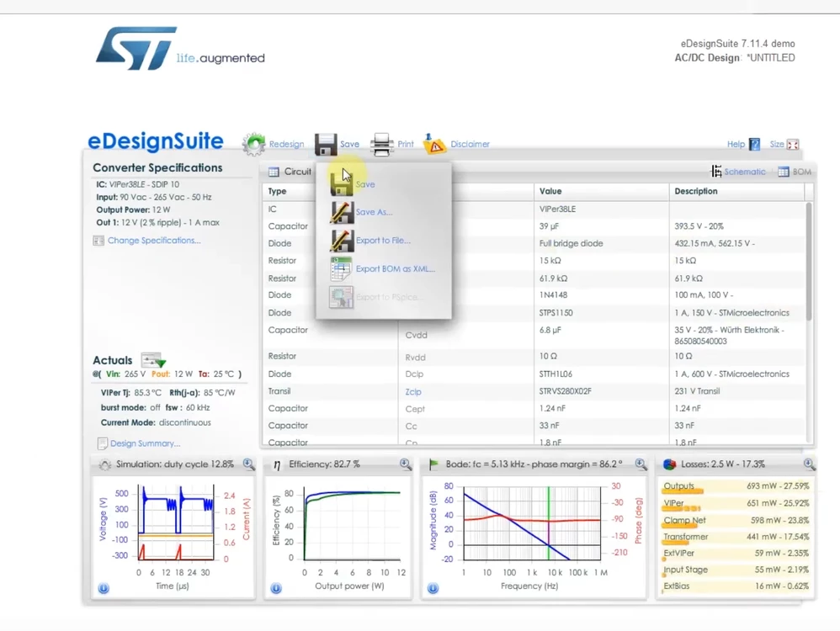Click the Losses pie chart icon
This screenshot has width=840, height=631.
point(670,464)
